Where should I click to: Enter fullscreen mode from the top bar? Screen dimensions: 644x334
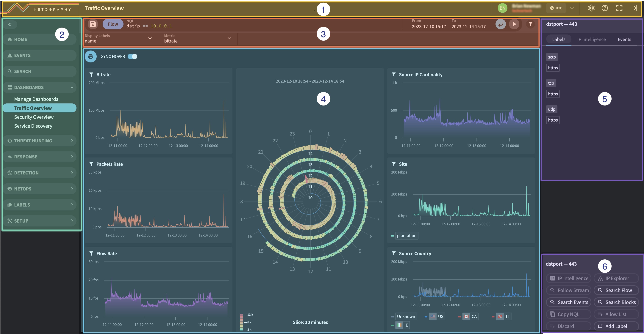[620, 8]
